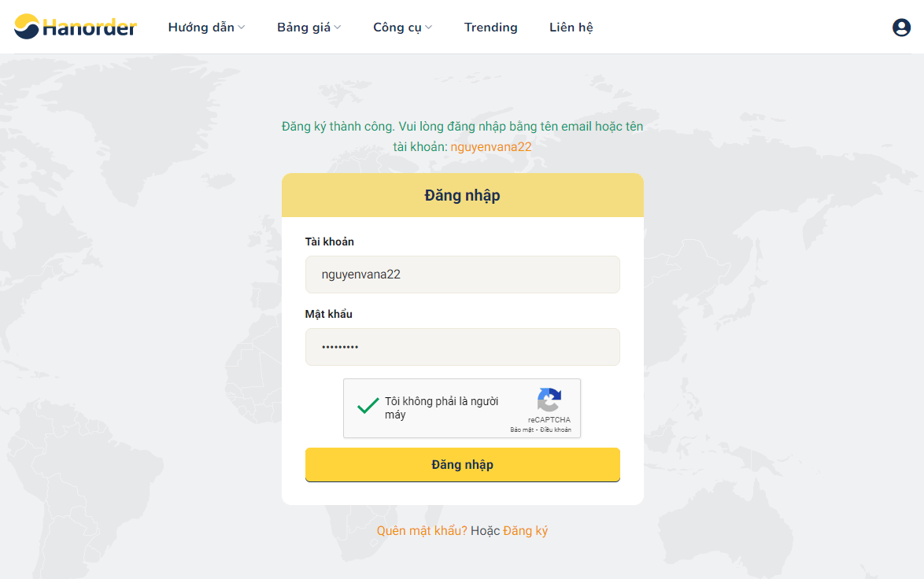Image resolution: width=924 pixels, height=579 pixels.
Task: Click the Điều khoản link under reCAPTCHA
Action: pyautogui.click(x=556, y=430)
